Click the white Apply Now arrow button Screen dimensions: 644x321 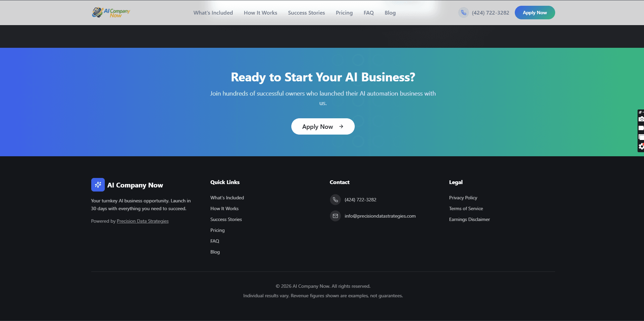[323, 126]
